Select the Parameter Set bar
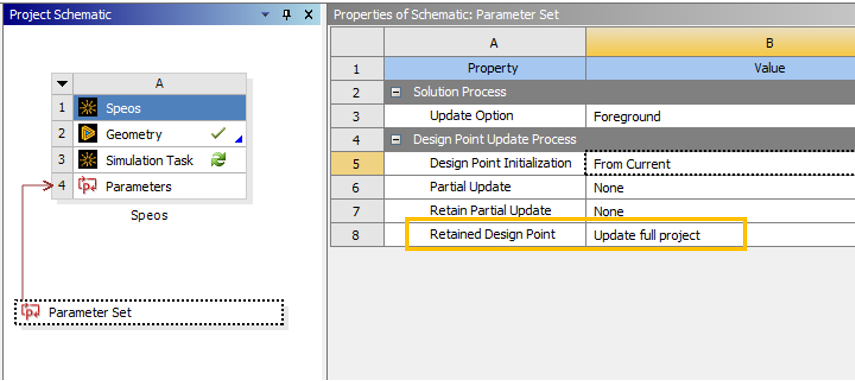855x381 pixels. point(149,312)
